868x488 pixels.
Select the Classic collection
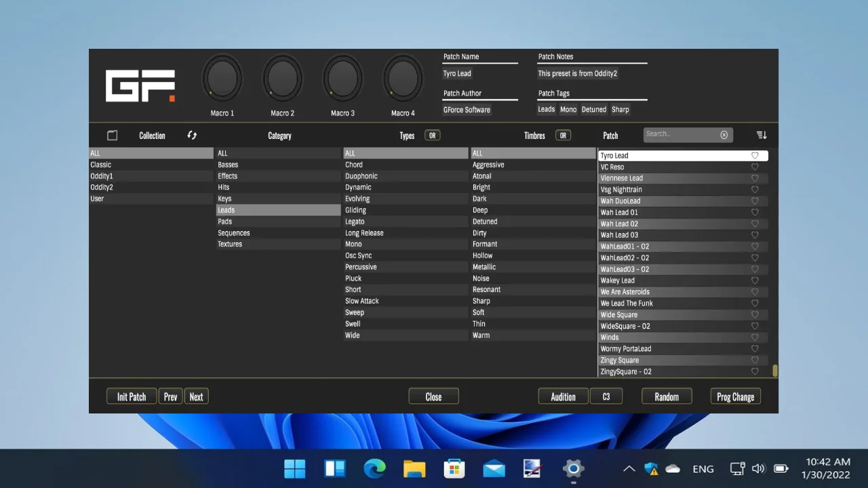tap(151, 165)
